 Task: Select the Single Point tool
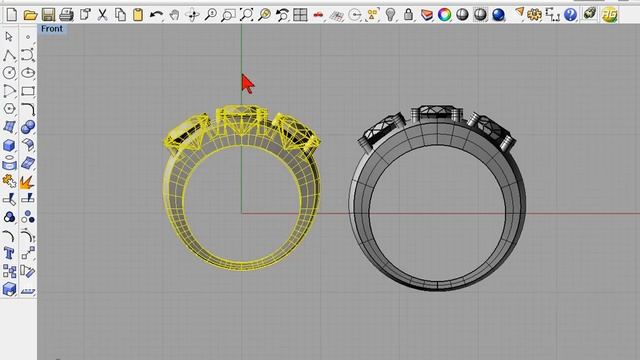click(28, 37)
